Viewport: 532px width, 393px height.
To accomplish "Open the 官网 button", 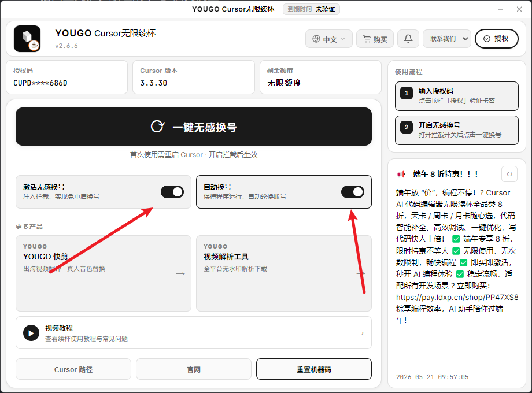I will 194,369.
